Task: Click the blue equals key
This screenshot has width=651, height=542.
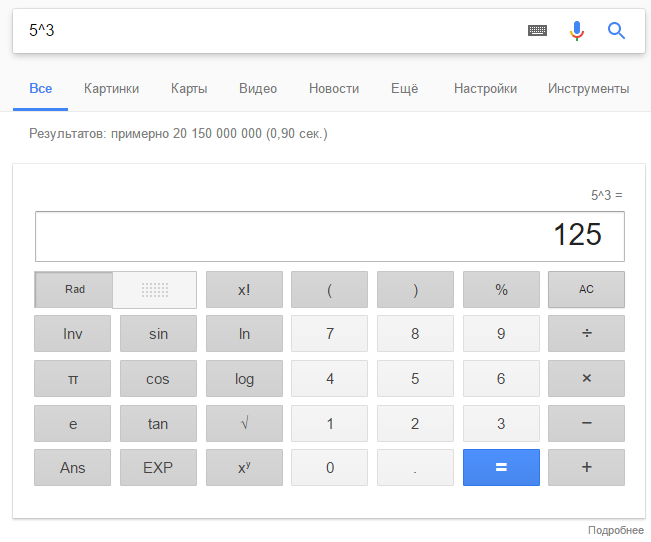Action: tap(501, 467)
